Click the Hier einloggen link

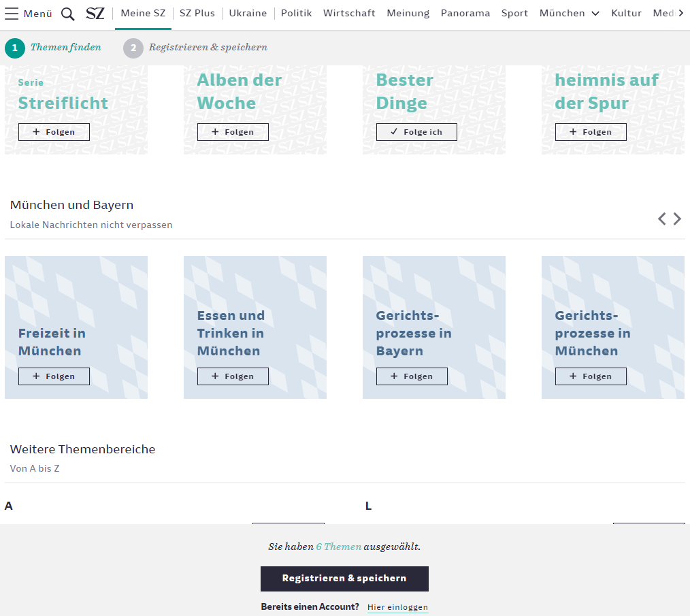tap(397, 607)
